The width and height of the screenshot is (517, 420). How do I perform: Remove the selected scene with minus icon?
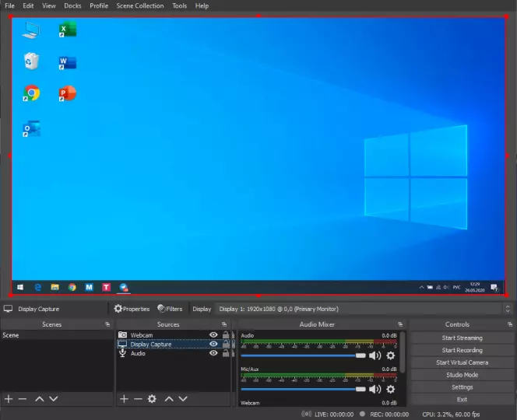point(23,399)
